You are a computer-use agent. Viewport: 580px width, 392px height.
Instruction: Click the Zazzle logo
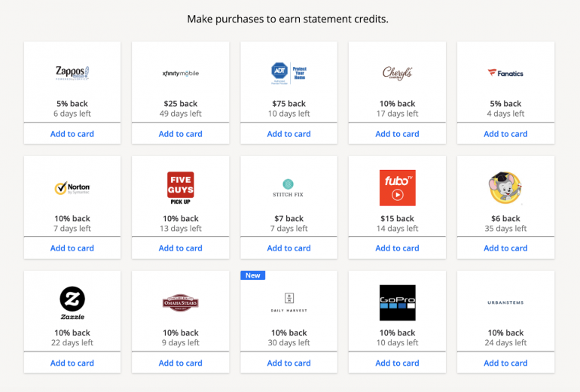coord(72,302)
